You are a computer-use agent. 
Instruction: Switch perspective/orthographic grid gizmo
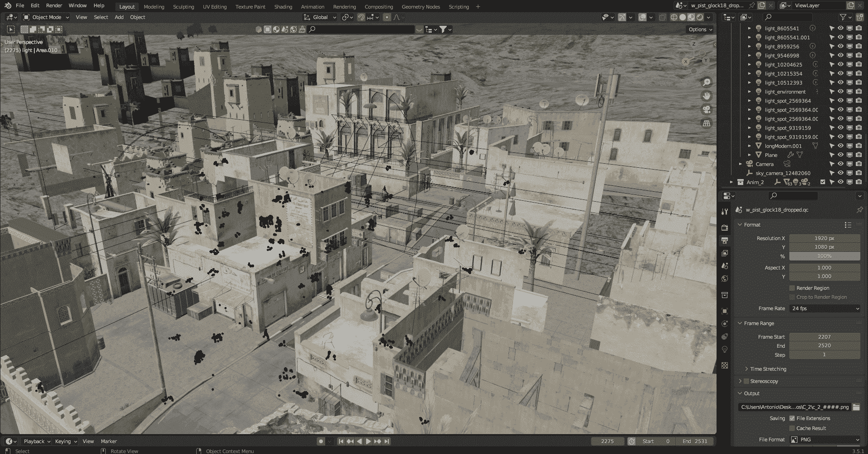(706, 123)
